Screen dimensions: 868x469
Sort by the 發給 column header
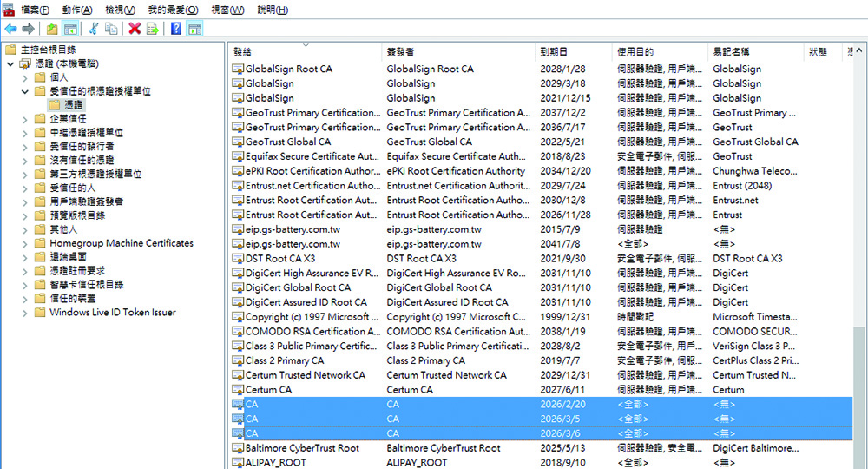305,52
